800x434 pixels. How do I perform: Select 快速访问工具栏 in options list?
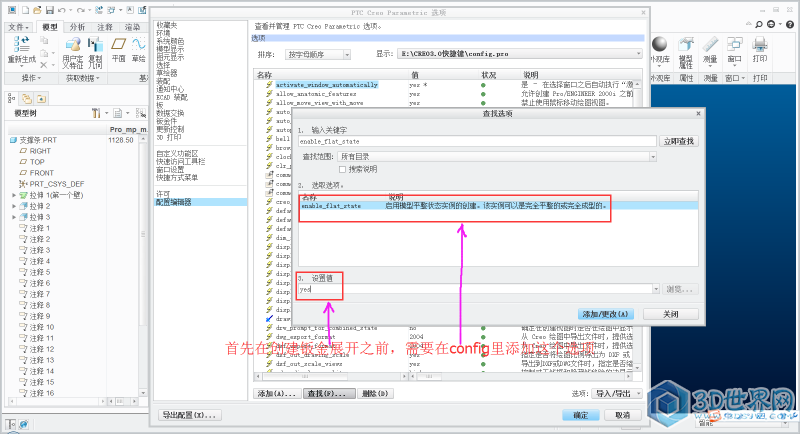181,162
